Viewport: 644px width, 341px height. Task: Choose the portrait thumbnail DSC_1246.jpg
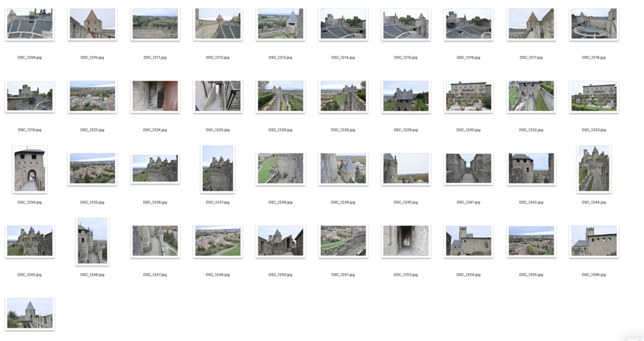coord(92,241)
